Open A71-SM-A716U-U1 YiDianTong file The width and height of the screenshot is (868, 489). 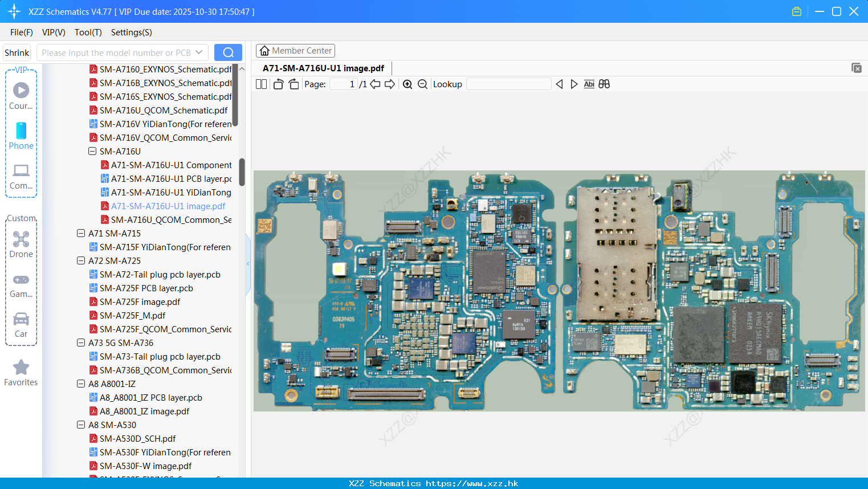pyautogui.click(x=166, y=192)
